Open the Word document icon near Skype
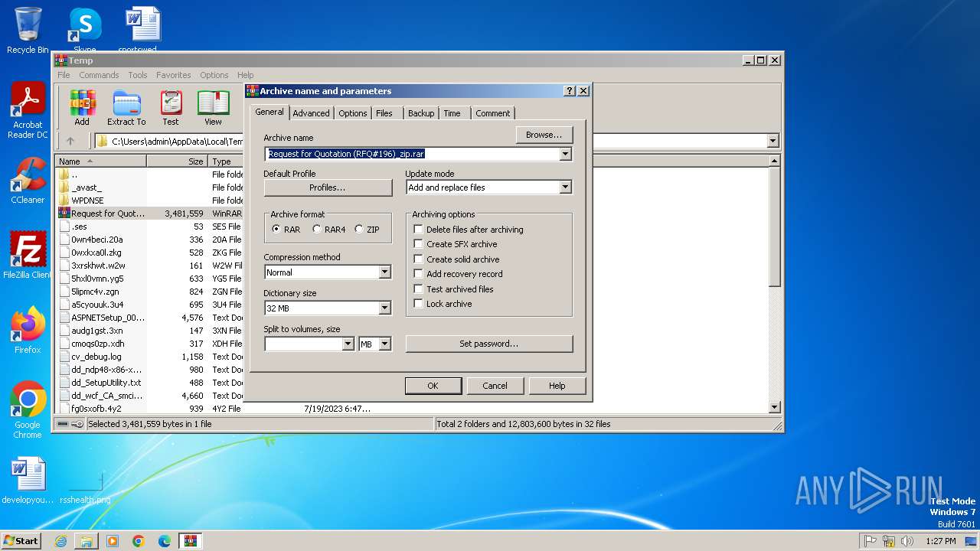Screen dimensions: 980x551 (x=142, y=29)
